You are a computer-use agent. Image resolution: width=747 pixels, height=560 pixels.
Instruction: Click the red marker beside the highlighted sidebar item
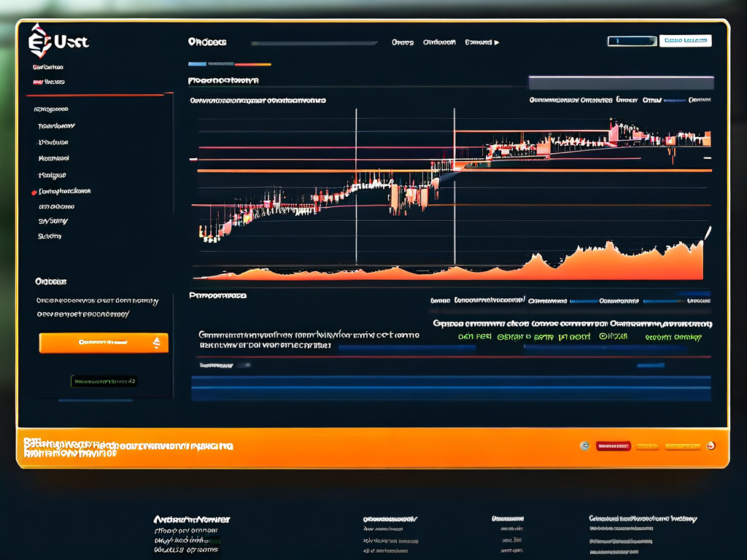pyautogui.click(x=34, y=192)
